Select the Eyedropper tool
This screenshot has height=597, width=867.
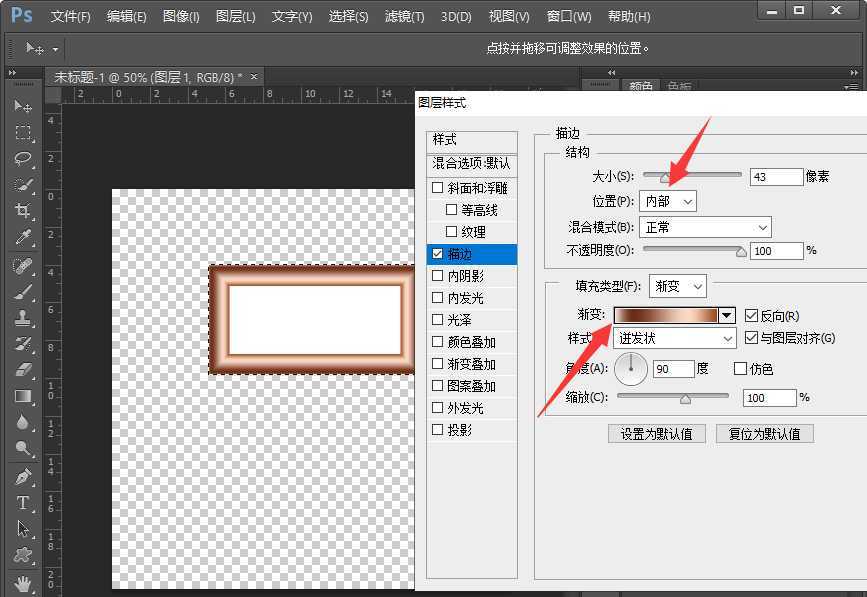23,236
